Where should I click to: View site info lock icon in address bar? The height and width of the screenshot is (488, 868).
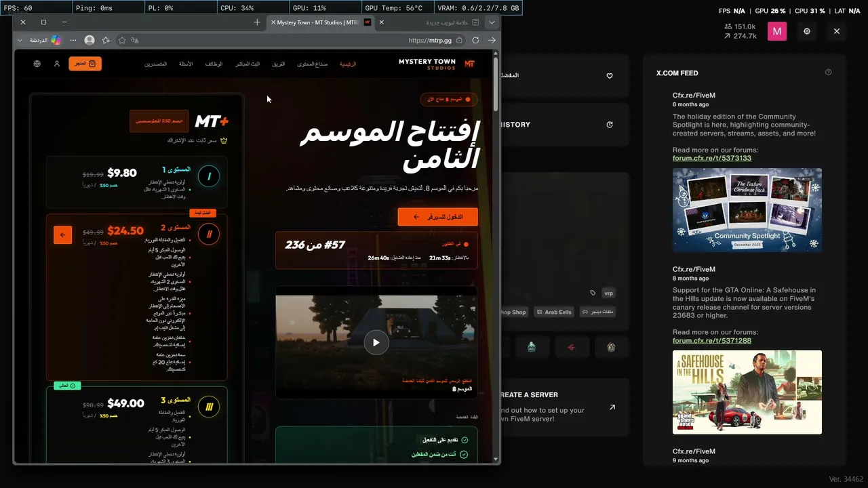(x=459, y=40)
